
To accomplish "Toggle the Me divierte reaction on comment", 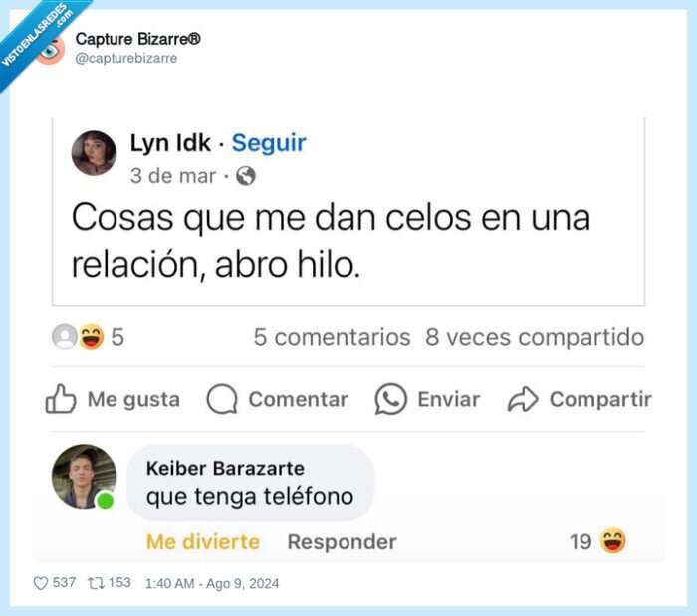I will 203,542.
